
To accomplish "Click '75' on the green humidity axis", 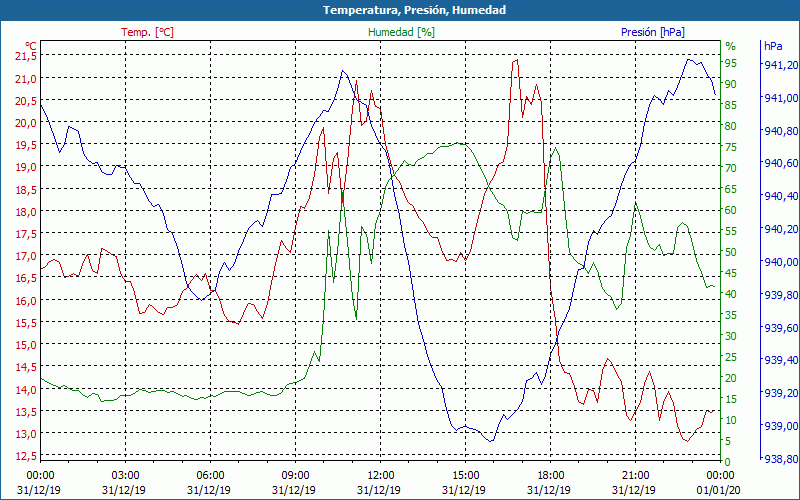I will point(731,147).
